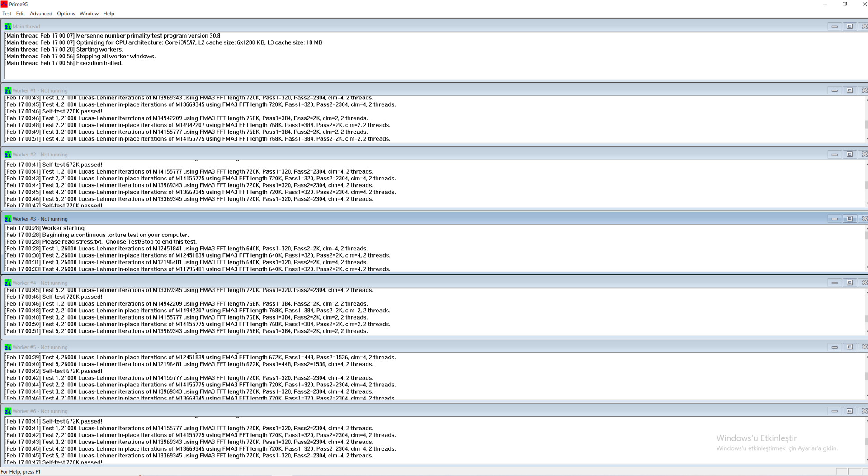The width and height of the screenshot is (868, 476).
Task: Click the Worker #2 window icon
Action: point(8,155)
